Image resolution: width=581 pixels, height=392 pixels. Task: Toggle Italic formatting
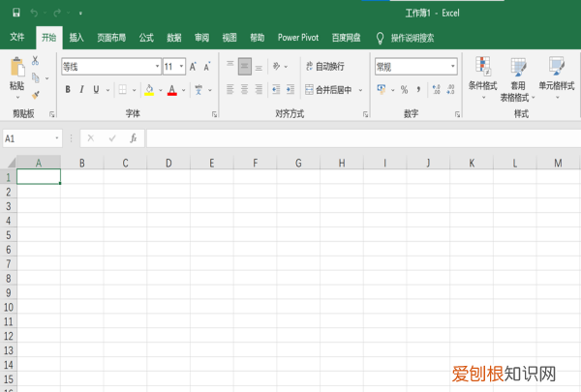[82, 89]
